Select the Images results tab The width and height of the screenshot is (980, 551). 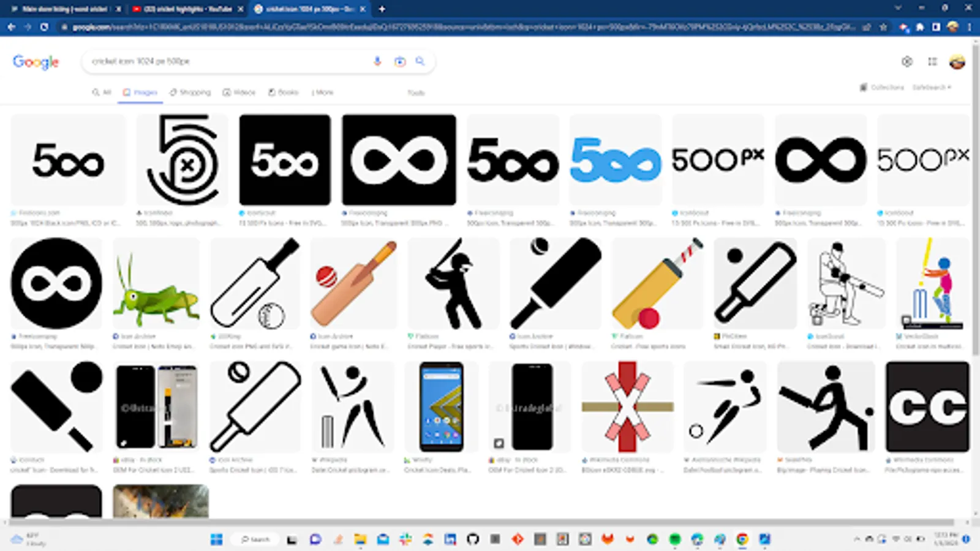[x=140, y=92]
